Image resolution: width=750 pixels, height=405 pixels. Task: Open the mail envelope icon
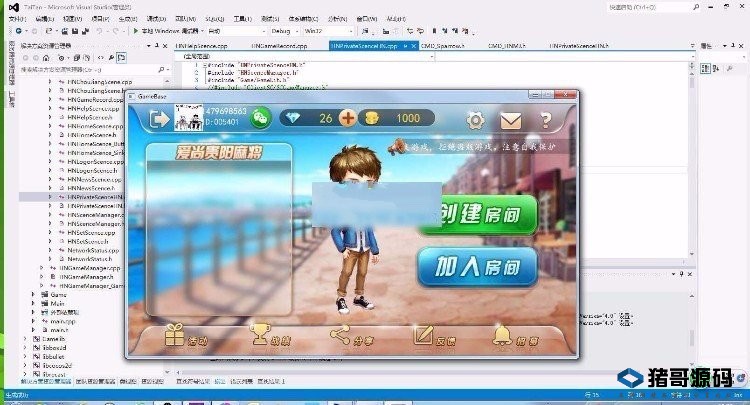[510, 120]
